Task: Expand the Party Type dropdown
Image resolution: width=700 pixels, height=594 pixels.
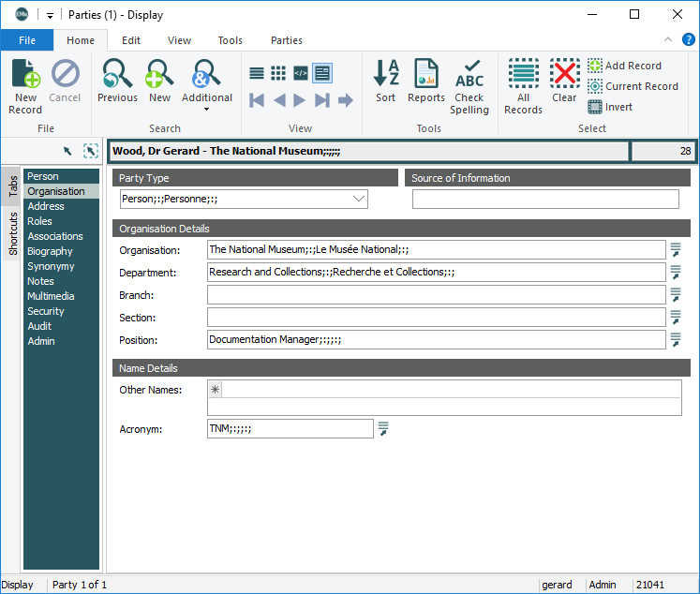Action: pos(358,199)
